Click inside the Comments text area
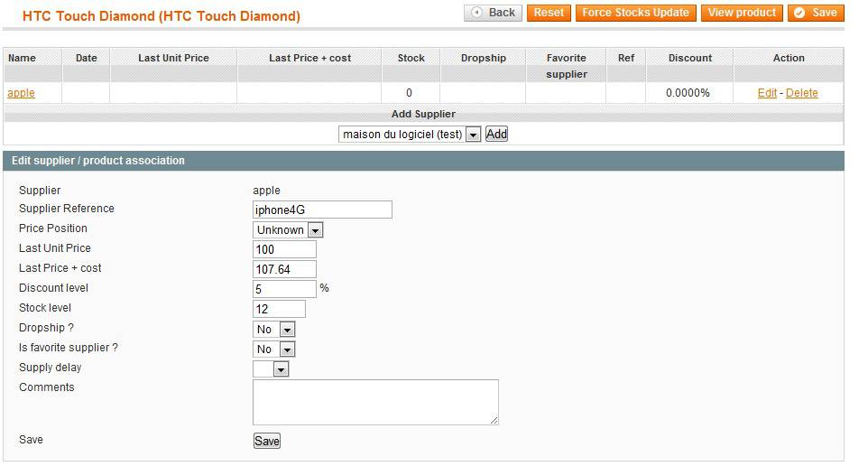 tap(375, 402)
